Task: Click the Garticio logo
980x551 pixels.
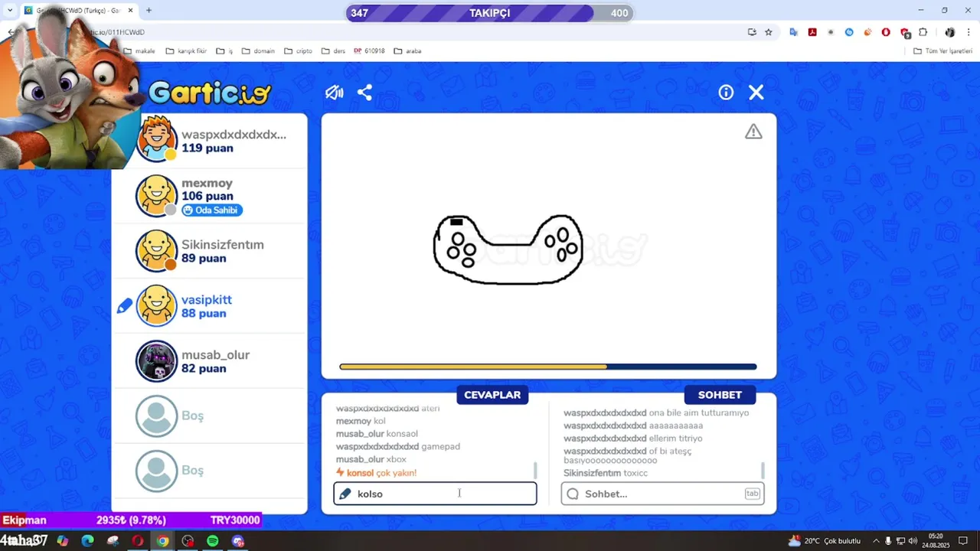Action: point(210,93)
